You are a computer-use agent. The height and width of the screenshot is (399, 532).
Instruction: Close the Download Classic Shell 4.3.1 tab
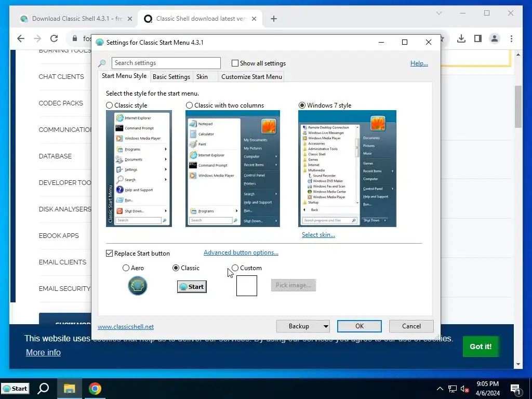click(x=129, y=19)
